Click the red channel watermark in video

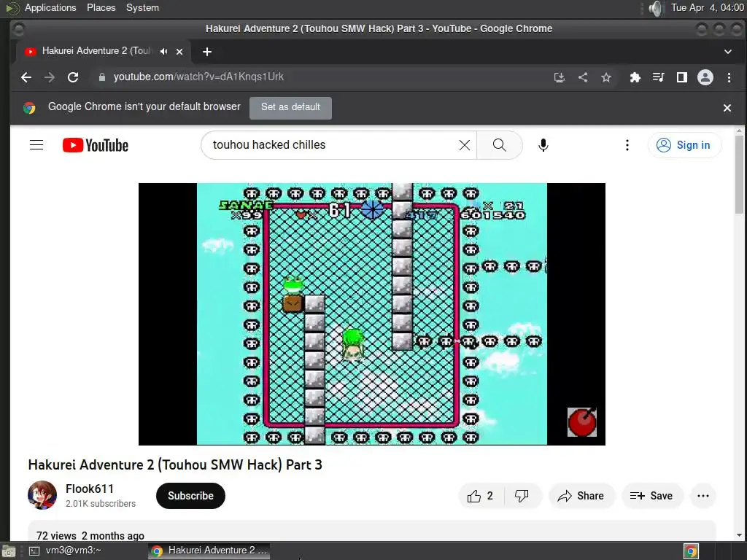click(581, 422)
